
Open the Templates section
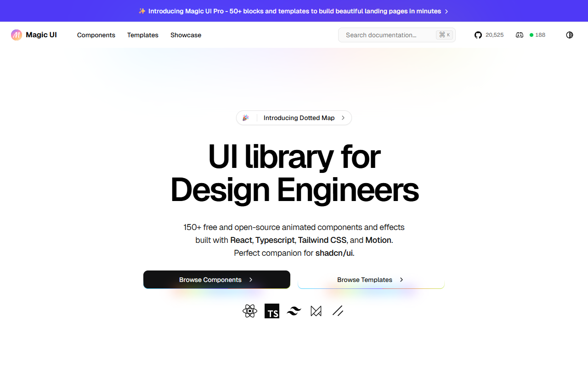click(x=142, y=35)
